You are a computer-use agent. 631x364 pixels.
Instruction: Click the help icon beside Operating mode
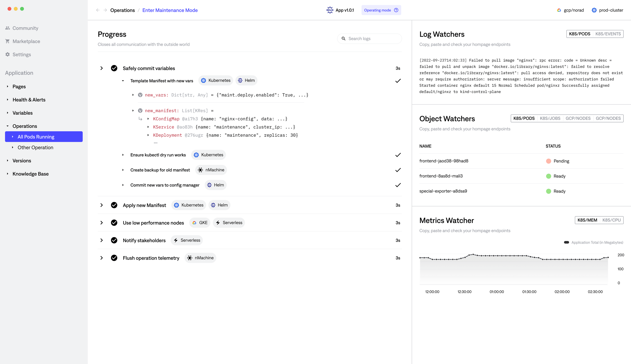point(396,10)
